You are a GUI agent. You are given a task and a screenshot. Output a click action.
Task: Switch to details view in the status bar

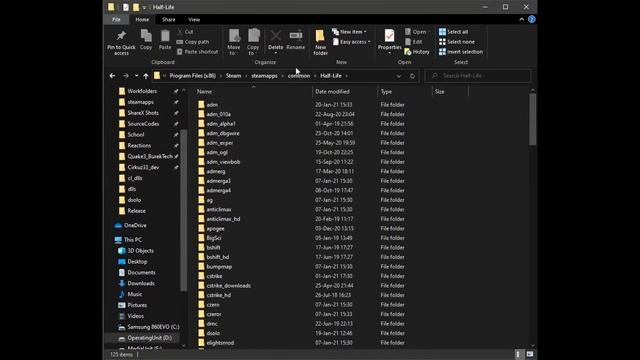point(518,354)
